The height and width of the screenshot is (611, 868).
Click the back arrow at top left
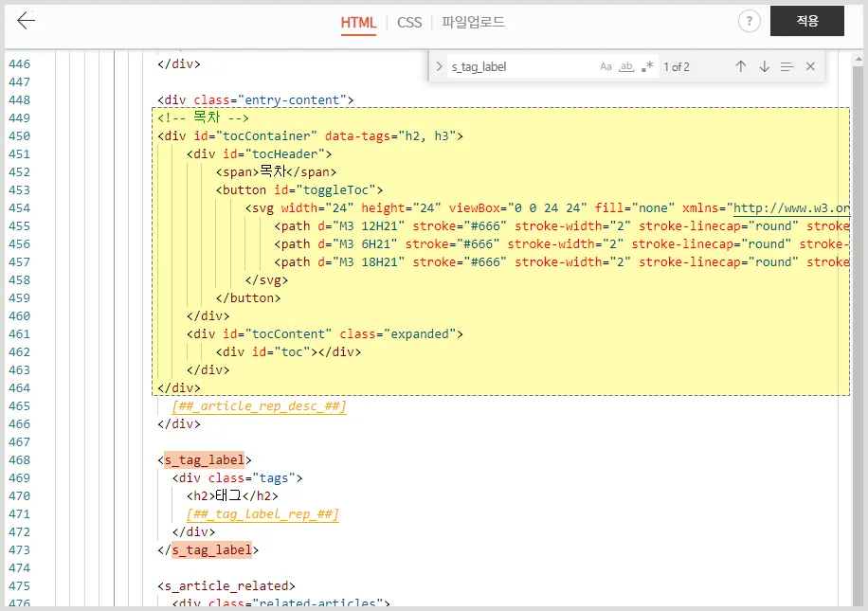click(x=26, y=21)
